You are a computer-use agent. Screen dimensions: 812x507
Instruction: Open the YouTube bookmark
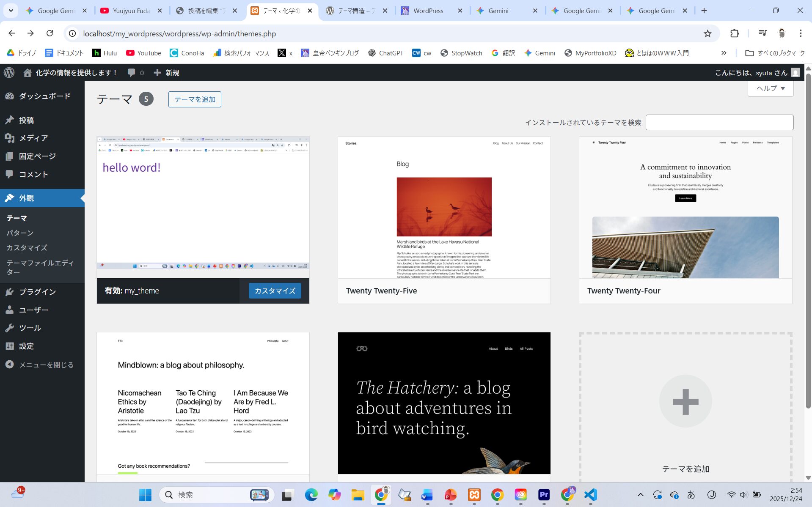click(x=143, y=53)
